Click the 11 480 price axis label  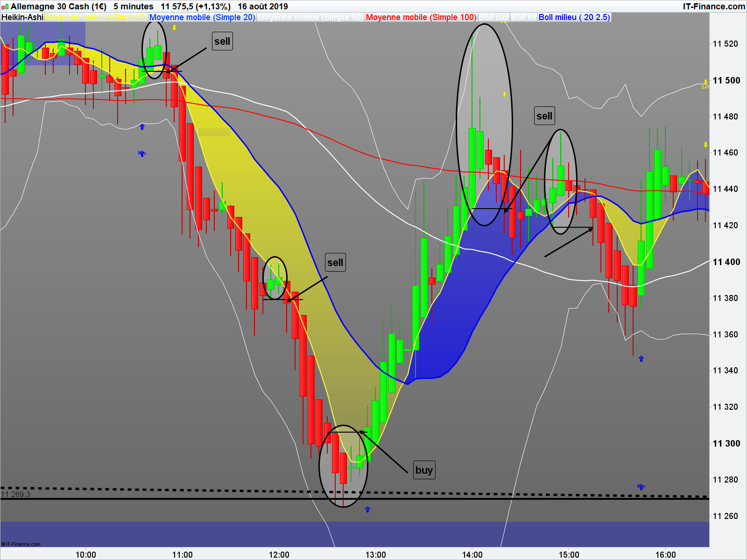click(x=726, y=117)
